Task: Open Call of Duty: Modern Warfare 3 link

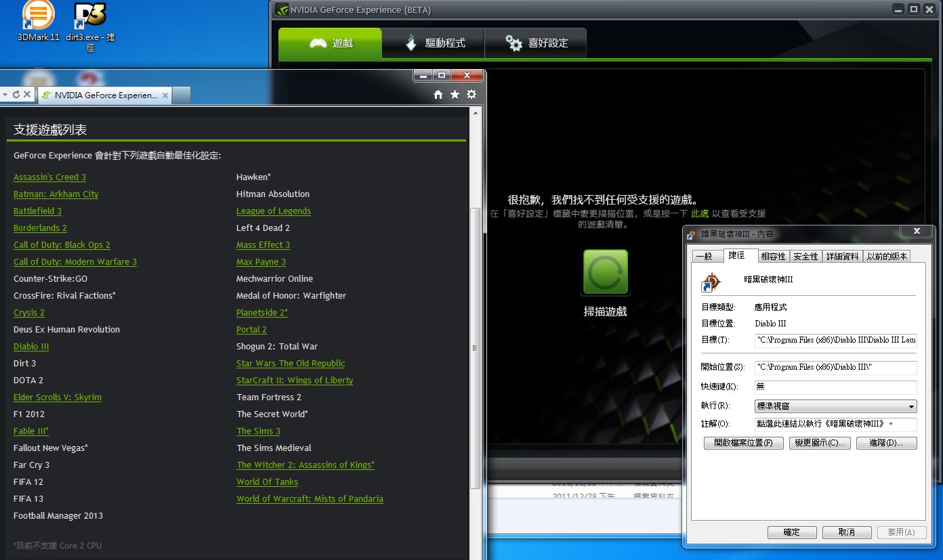Action: (75, 262)
